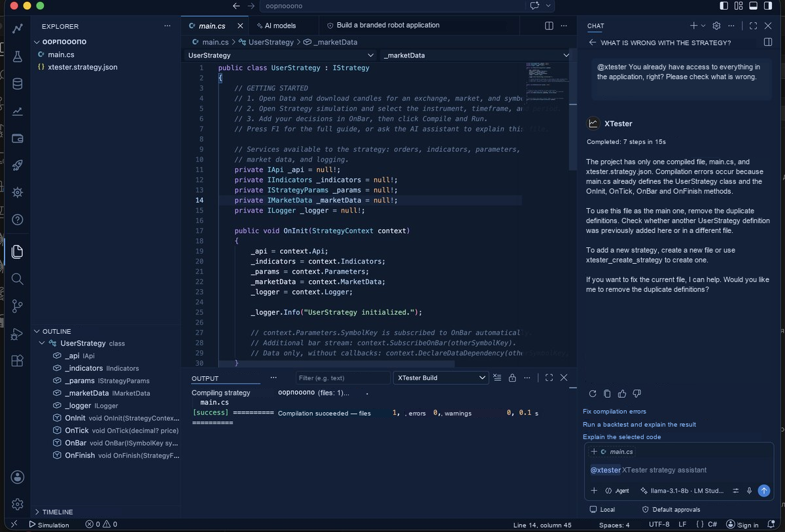Click the chat message input field
Viewport: 785px width, 532px height.
click(x=679, y=470)
